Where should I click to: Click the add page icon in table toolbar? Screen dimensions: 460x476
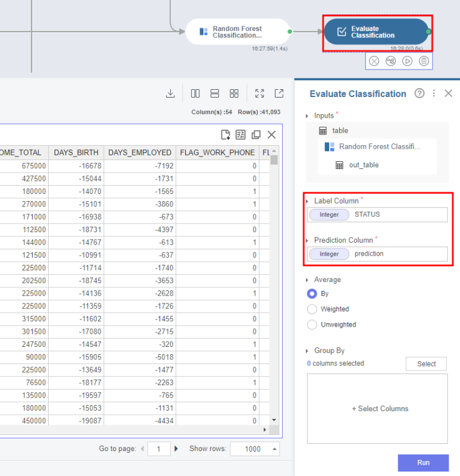coord(226,134)
